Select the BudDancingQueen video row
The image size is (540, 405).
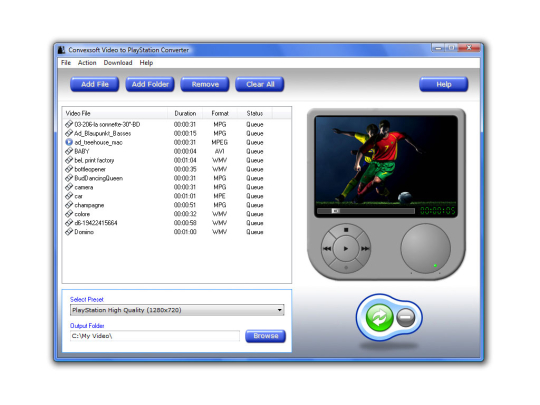(x=176, y=178)
